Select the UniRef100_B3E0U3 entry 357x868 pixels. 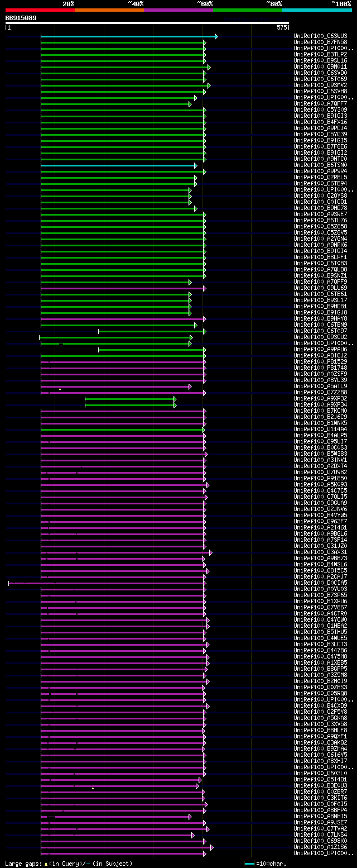(320, 785)
